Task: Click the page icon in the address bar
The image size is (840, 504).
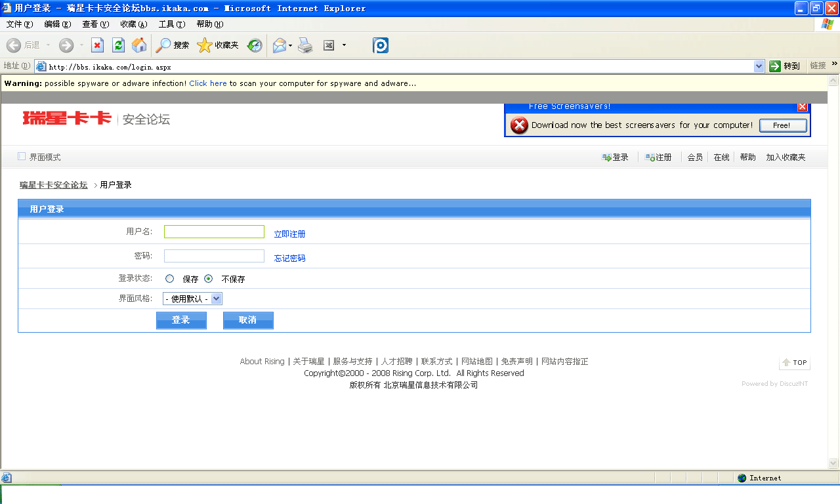Action: 41,66
